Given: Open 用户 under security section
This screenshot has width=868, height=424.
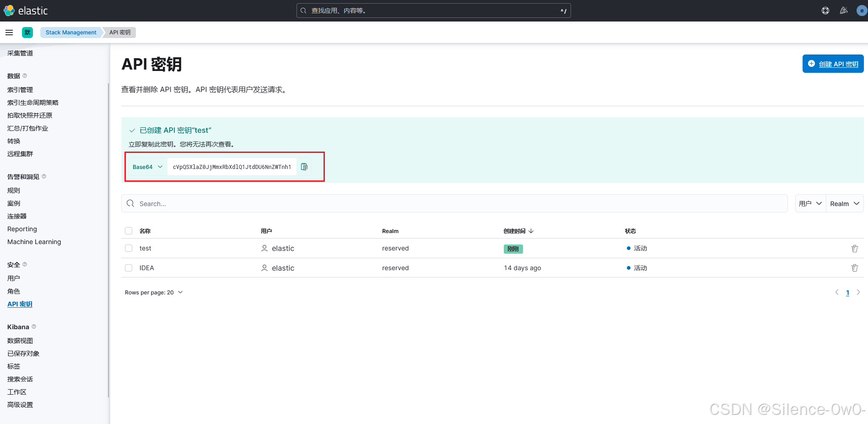Looking at the screenshot, I should click(14, 278).
